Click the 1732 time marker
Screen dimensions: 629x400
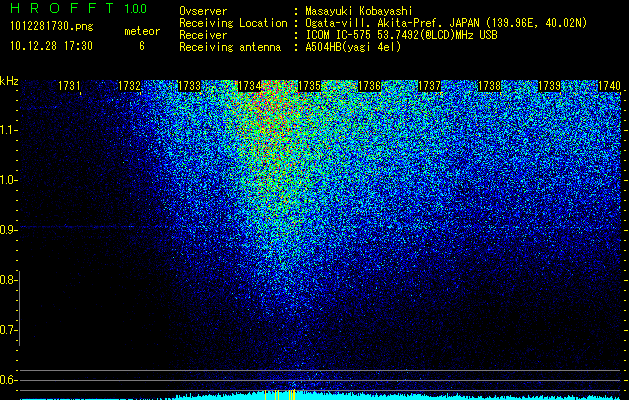point(130,86)
